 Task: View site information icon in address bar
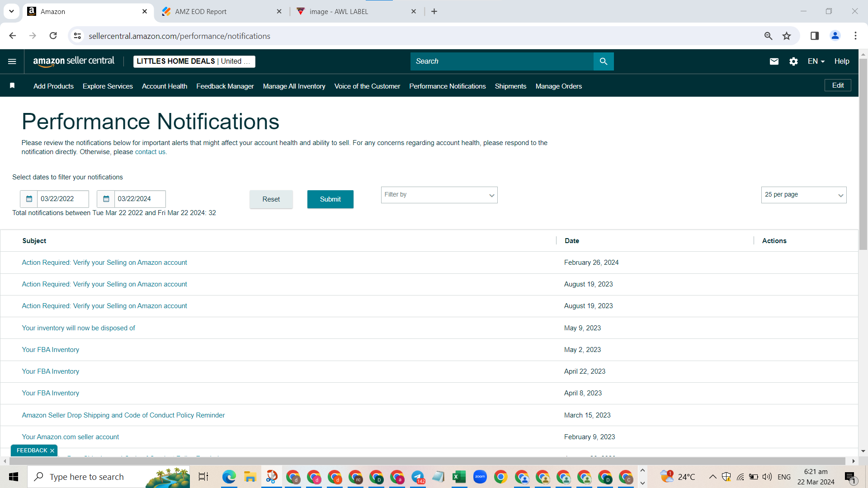(x=78, y=36)
